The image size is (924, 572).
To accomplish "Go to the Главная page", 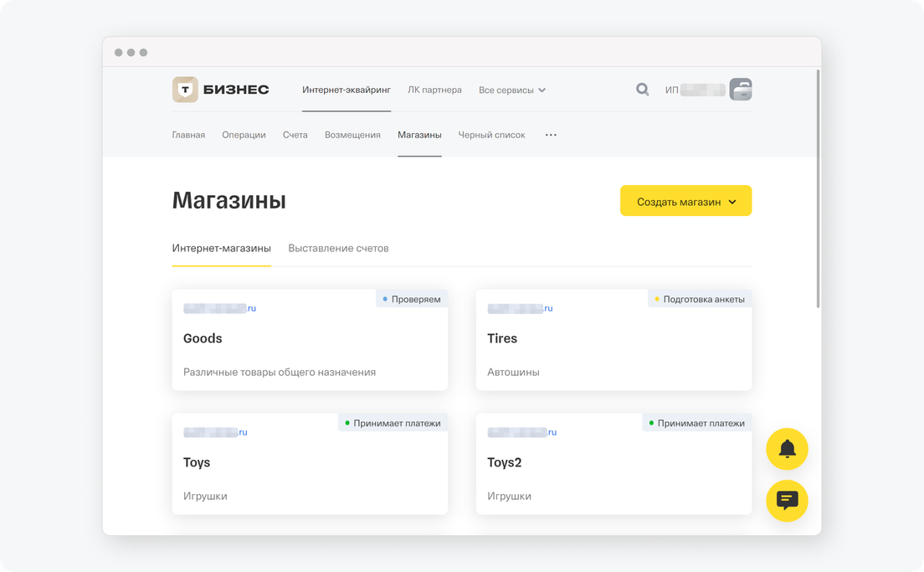I will click(x=188, y=135).
